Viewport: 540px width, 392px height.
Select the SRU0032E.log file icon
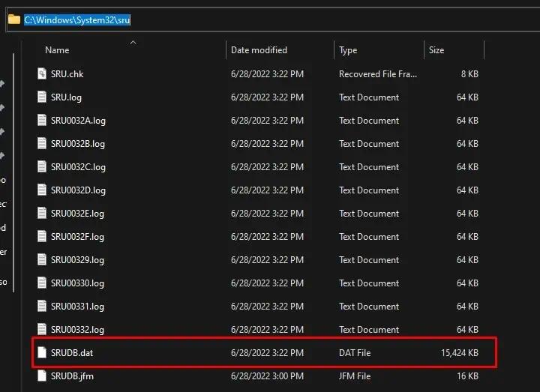(x=42, y=213)
